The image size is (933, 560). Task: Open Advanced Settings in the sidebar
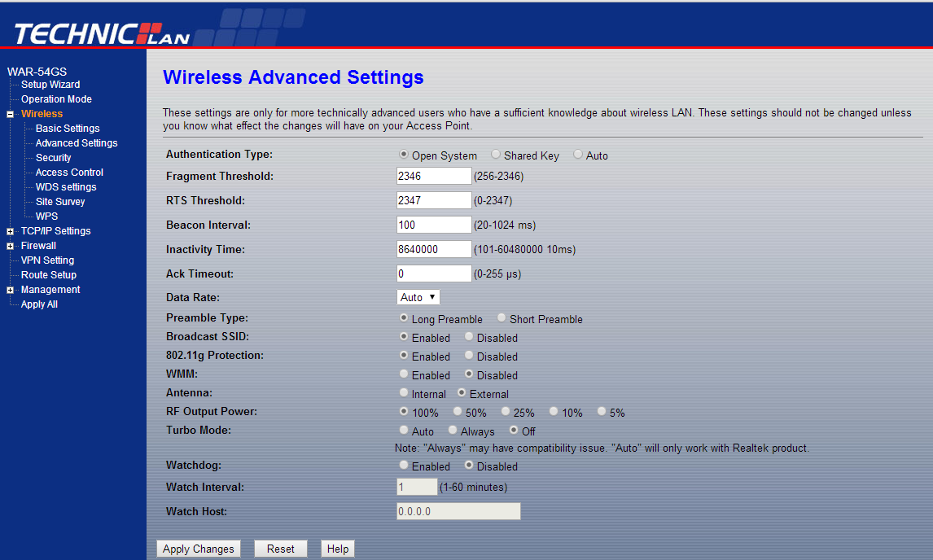click(x=77, y=142)
